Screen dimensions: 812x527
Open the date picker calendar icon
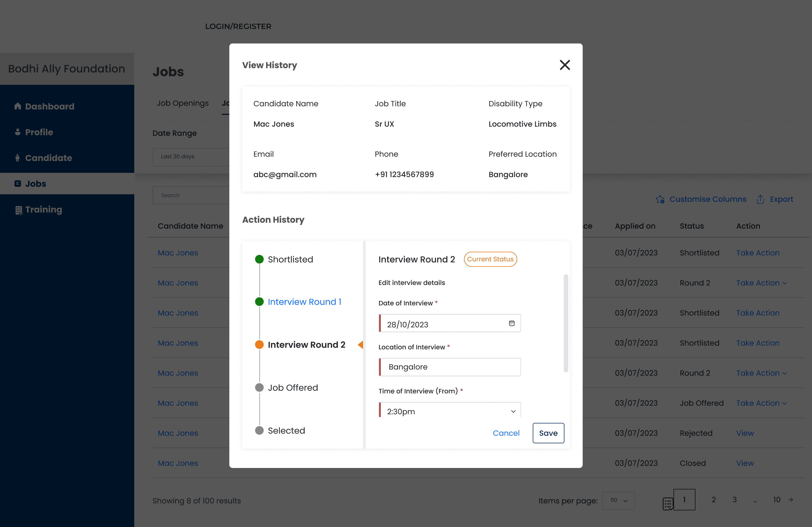[512, 323]
